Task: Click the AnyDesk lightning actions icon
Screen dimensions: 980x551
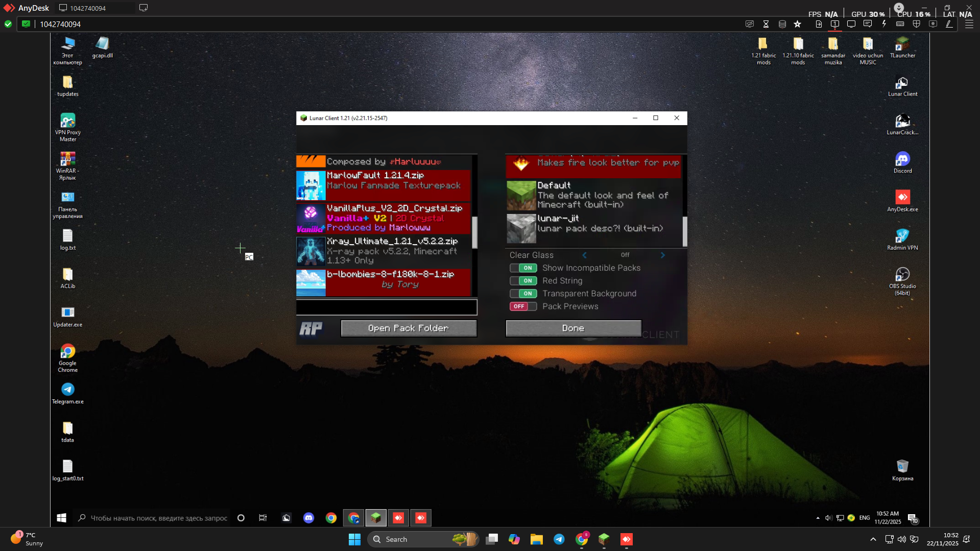Action: (884, 24)
